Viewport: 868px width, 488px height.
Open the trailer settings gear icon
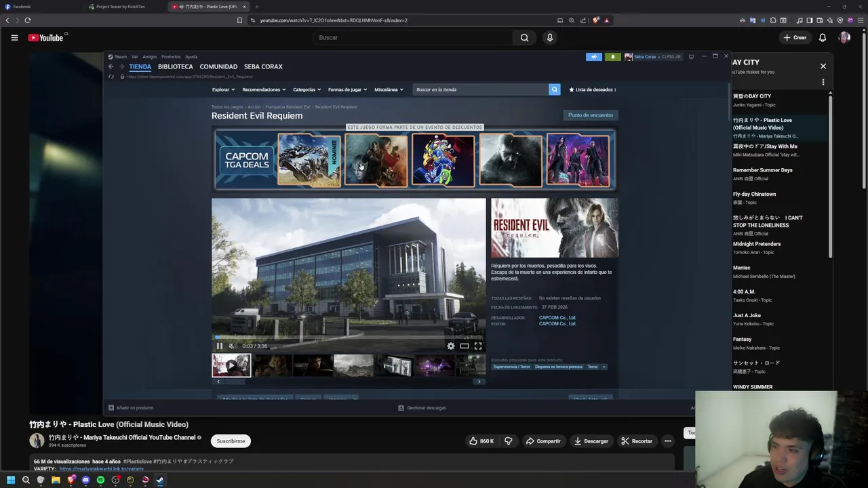(451, 346)
